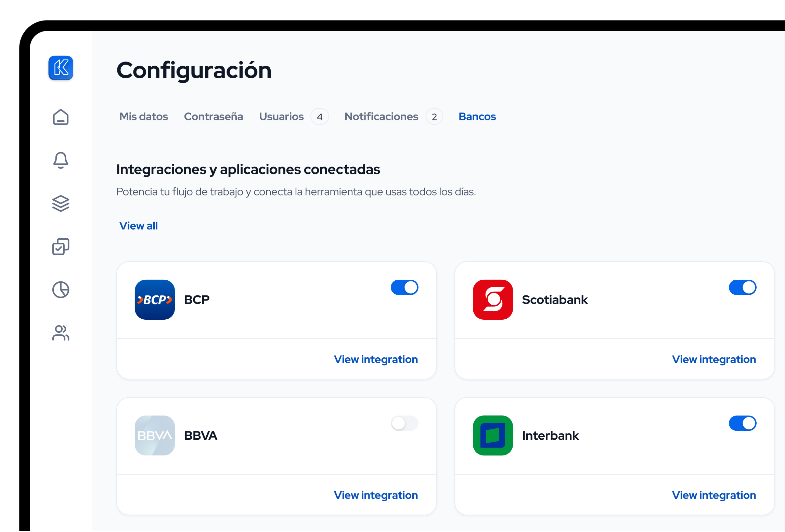Viewport: 785px width, 532px height.
Task: Click the Scotiabank red logo
Action: pos(493,300)
